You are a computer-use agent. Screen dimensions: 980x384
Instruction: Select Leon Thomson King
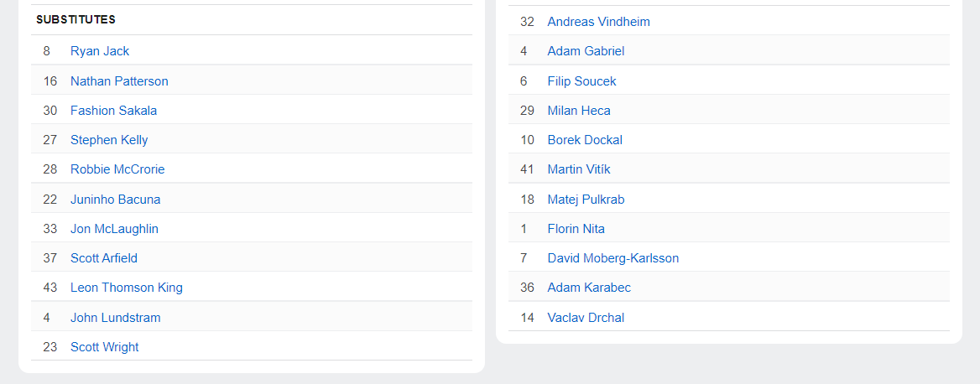(x=126, y=288)
